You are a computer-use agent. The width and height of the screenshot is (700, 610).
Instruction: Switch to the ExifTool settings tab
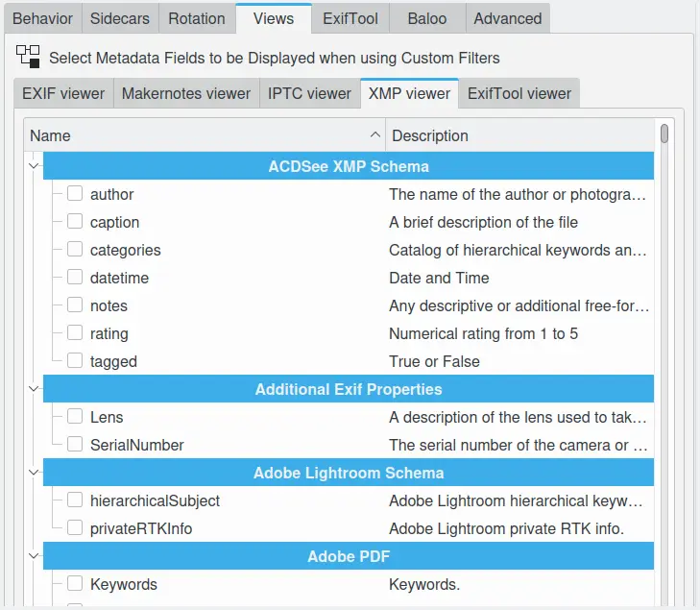tap(350, 18)
